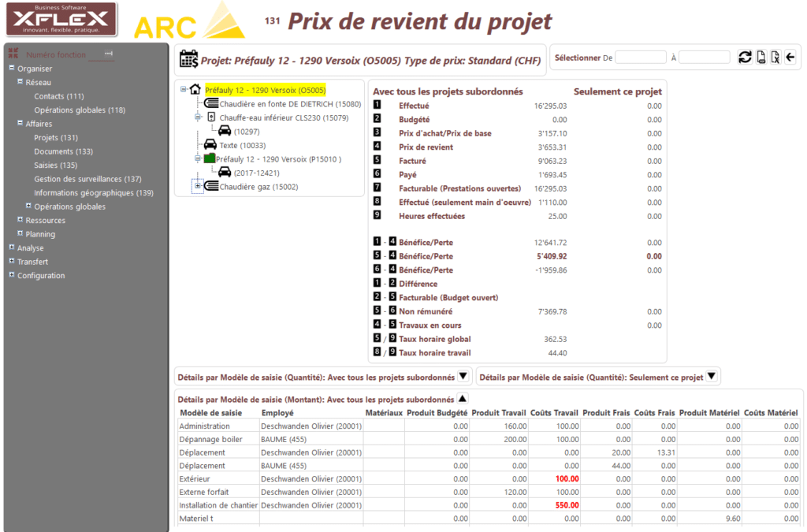
Task: Expand the Ressources submenu
Action: point(20,220)
